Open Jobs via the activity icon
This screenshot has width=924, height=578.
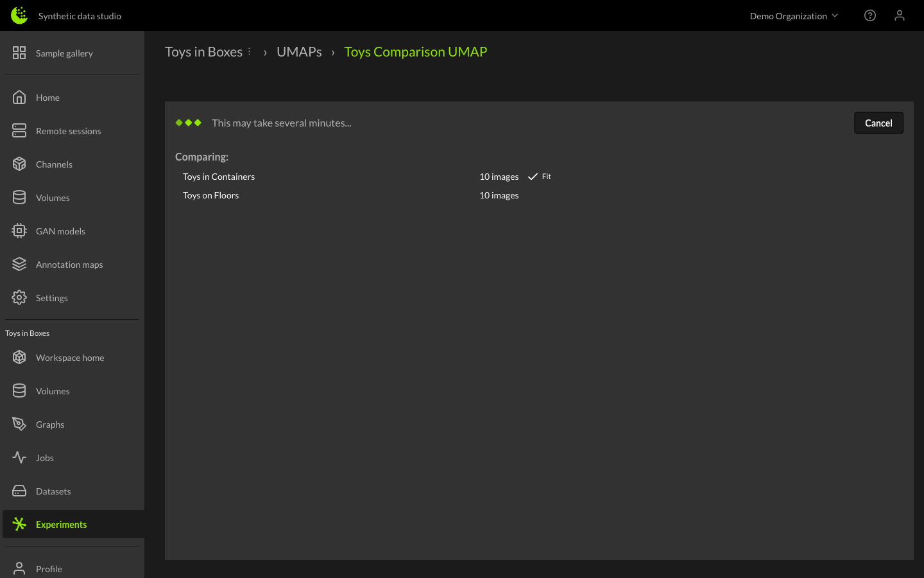click(19, 458)
